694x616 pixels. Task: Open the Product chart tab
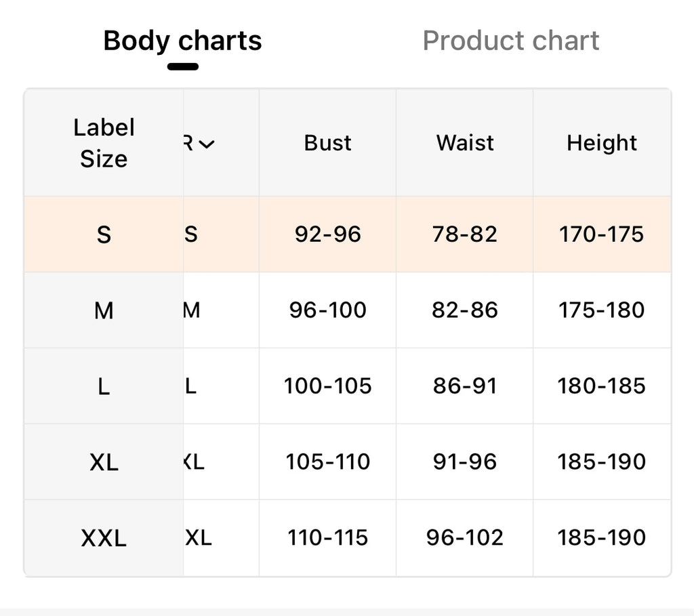pos(510,41)
